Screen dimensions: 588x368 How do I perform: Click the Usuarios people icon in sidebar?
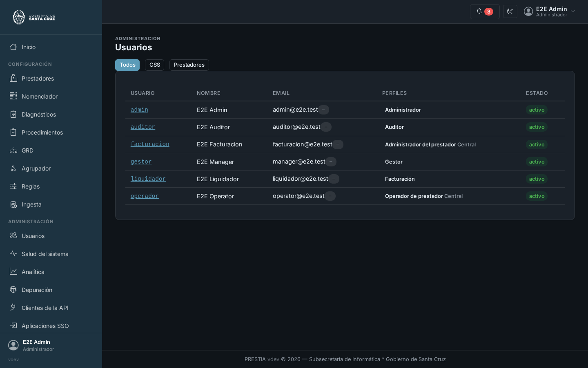click(13, 236)
